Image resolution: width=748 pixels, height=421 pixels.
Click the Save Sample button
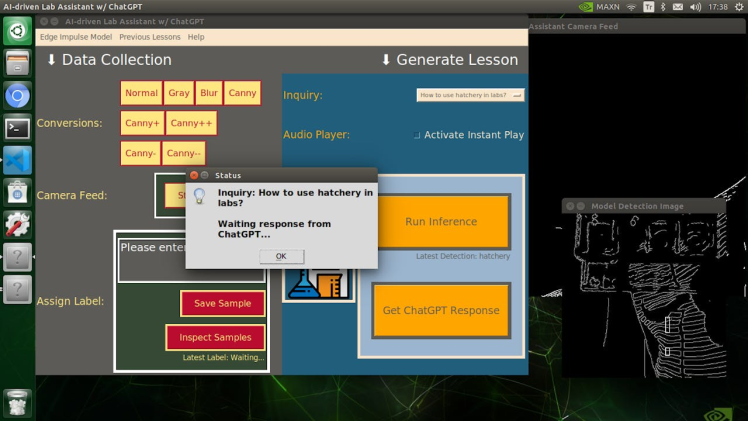[222, 303]
